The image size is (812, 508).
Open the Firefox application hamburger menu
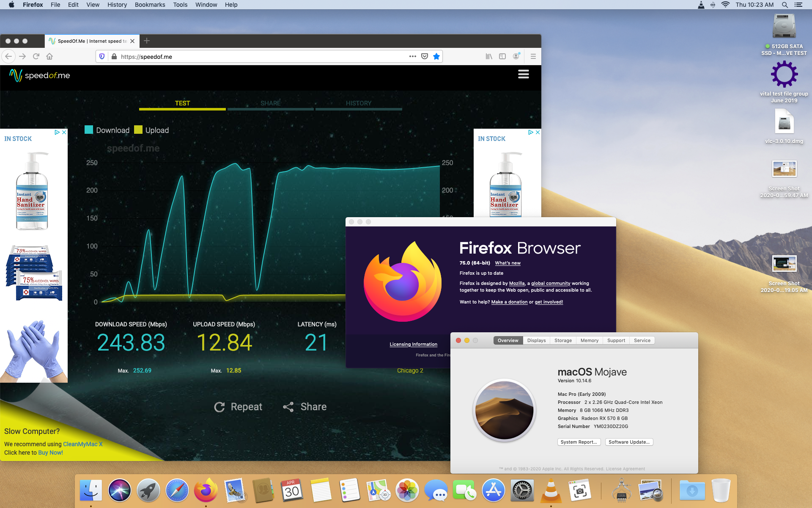(x=533, y=56)
